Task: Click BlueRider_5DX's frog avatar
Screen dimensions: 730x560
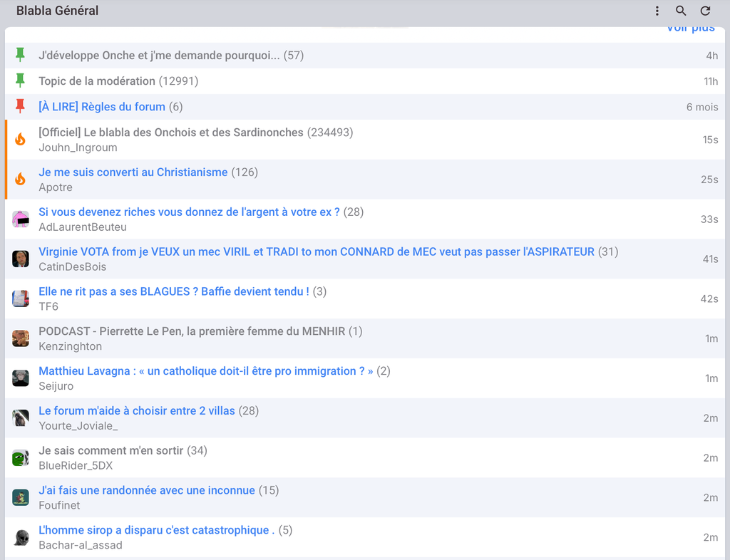Action: click(21, 457)
